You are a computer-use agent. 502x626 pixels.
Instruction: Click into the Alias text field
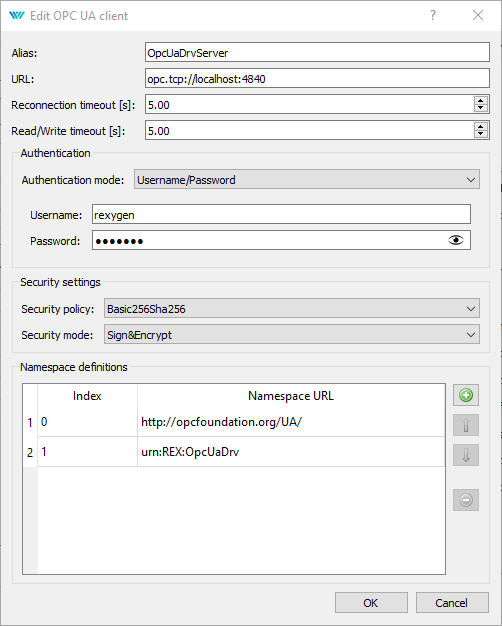[x=317, y=52]
